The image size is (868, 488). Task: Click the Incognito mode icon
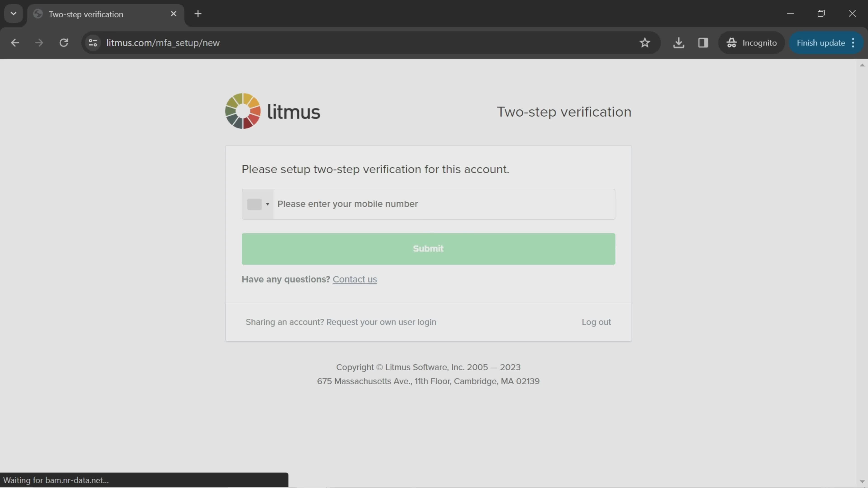pos(732,42)
